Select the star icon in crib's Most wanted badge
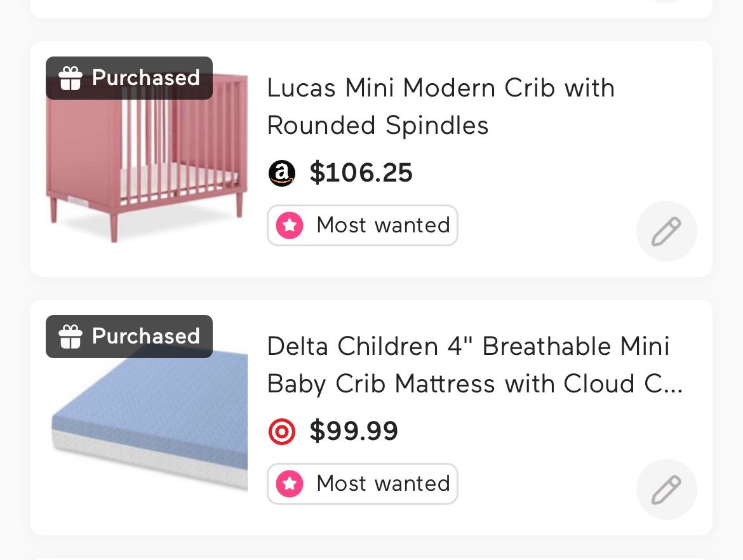 (x=290, y=225)
